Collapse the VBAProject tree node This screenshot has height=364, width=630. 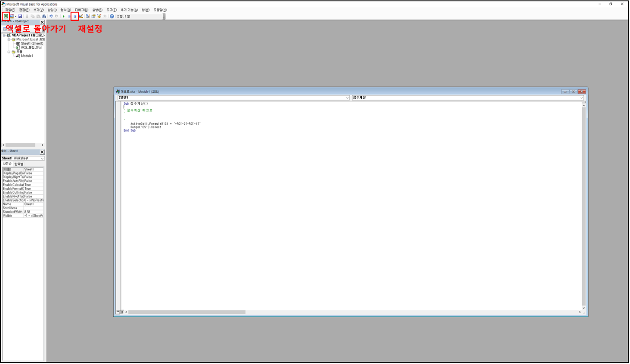tap(4, 35)
